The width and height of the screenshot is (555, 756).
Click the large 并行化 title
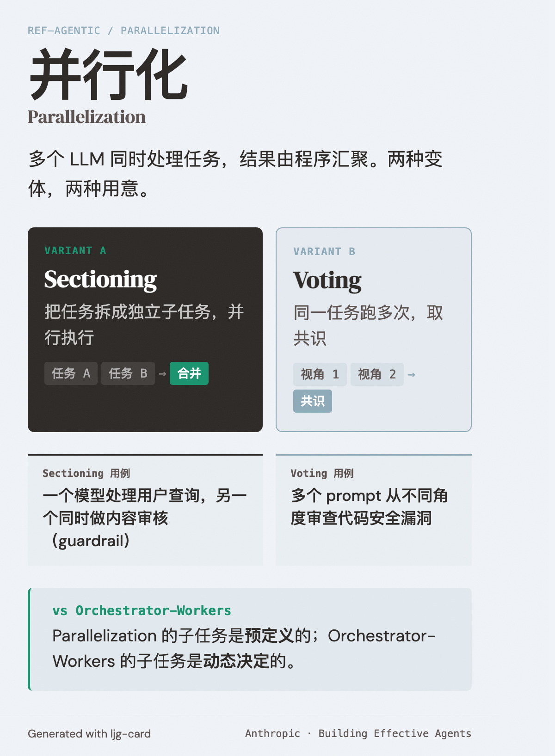pos(109,75)
